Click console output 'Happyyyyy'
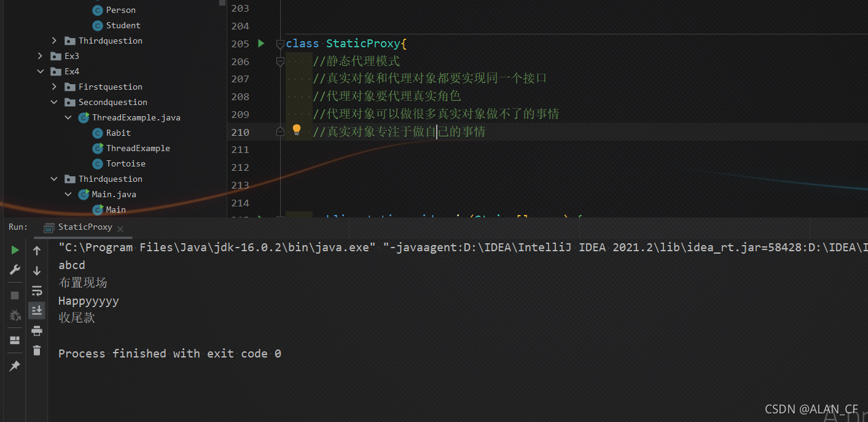 [x=88, y=301]
